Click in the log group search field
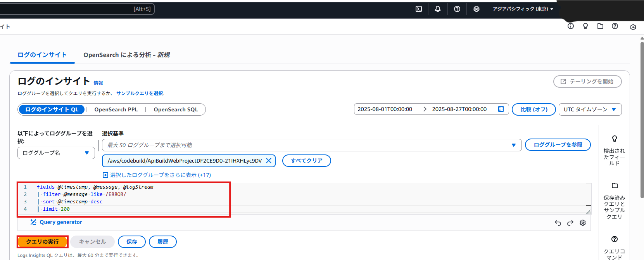Image resolution: width=644 pixels, height=260 pixels. click(306, 145)
